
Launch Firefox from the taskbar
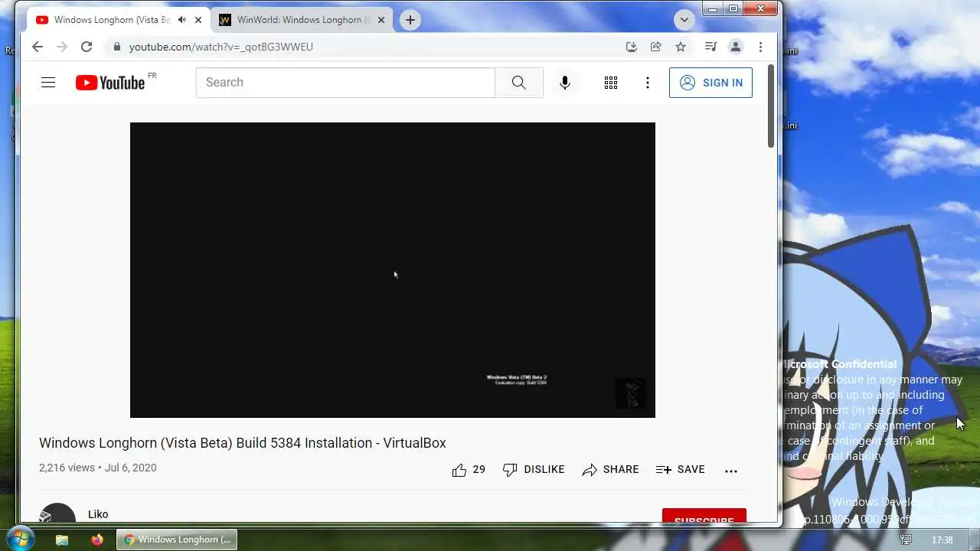pyautogui.click(x=96, y=540)
